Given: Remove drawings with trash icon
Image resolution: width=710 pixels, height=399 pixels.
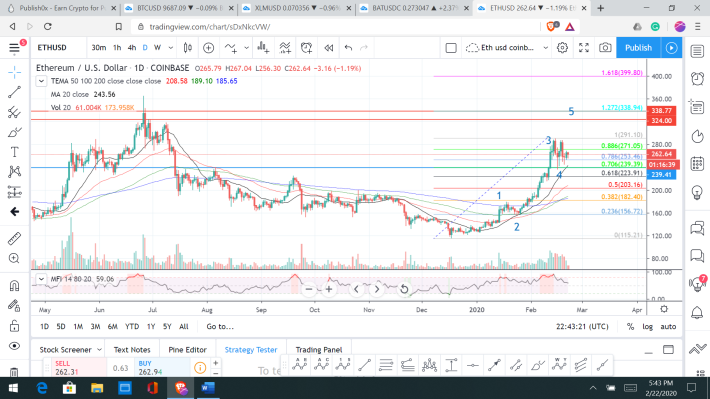Looking at the screenshot, I should tap(14, 372).
